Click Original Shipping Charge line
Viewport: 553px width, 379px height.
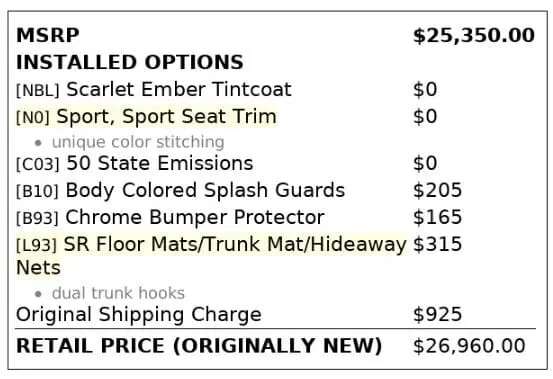tap(139, 315)
